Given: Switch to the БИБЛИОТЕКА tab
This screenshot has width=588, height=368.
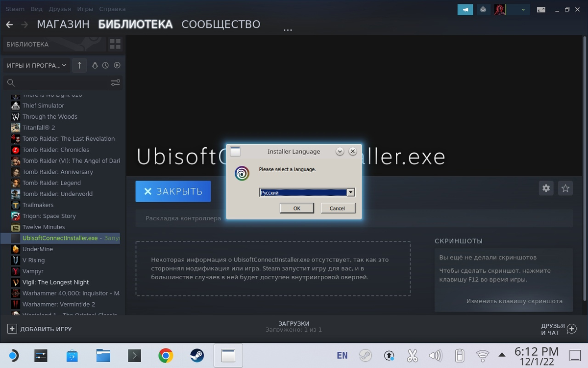Looking at the screenshot, I should [135, 24].
